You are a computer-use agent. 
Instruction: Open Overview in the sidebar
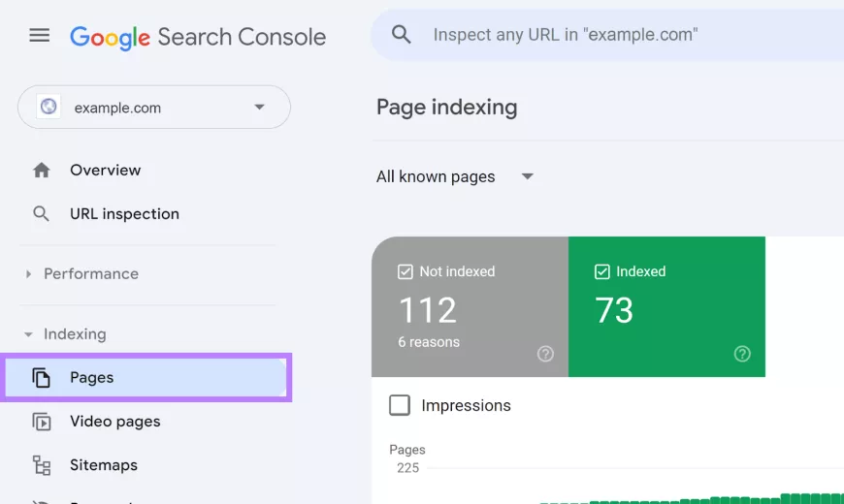pyautogui.click(x=106, y=171)
